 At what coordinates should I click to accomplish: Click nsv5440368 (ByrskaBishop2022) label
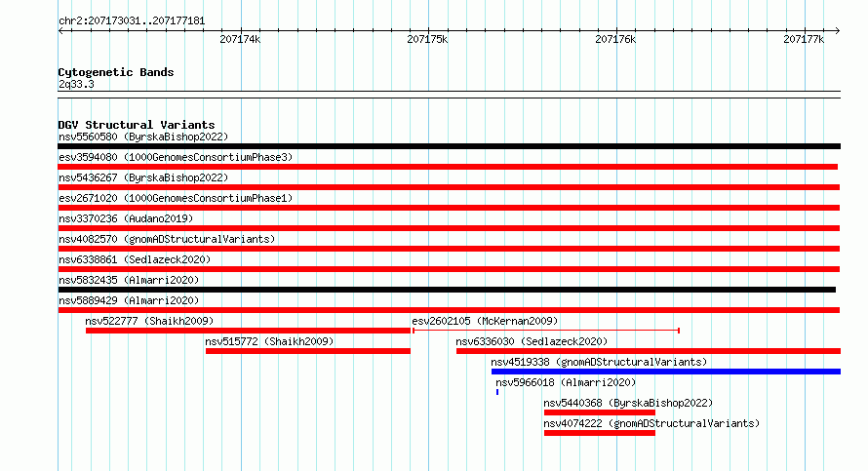coord(628,403)
